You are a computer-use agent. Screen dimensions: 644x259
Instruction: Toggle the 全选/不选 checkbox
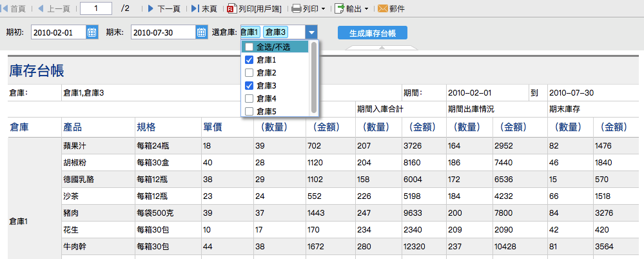248,47
